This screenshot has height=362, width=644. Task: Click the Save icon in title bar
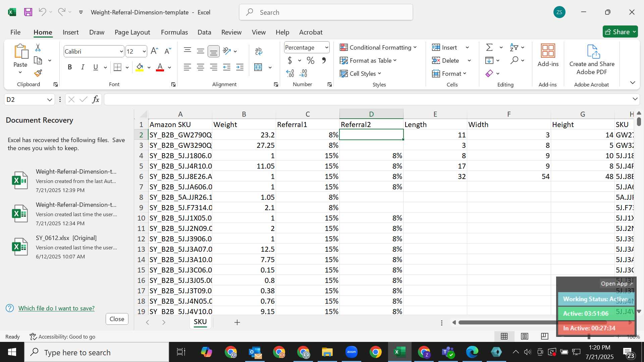tap(28, 12)
